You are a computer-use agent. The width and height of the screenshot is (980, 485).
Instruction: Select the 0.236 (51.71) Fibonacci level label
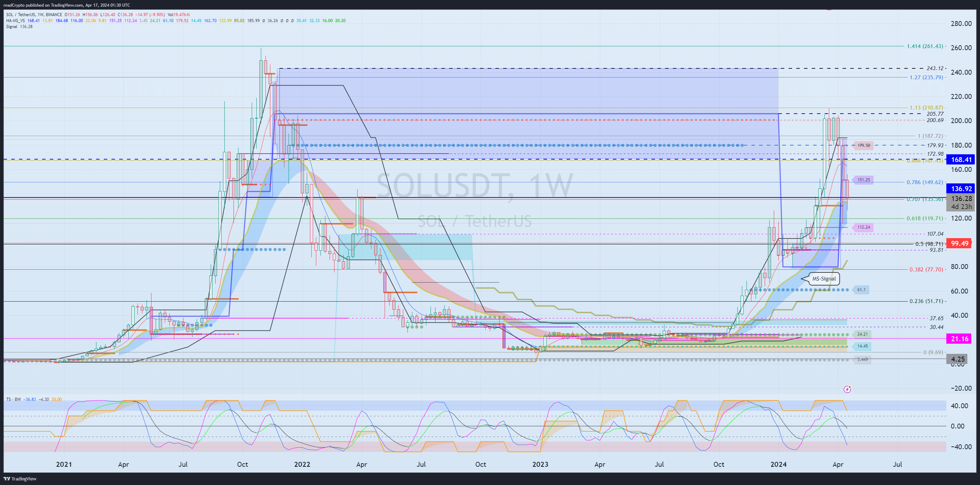pos(926,301)
